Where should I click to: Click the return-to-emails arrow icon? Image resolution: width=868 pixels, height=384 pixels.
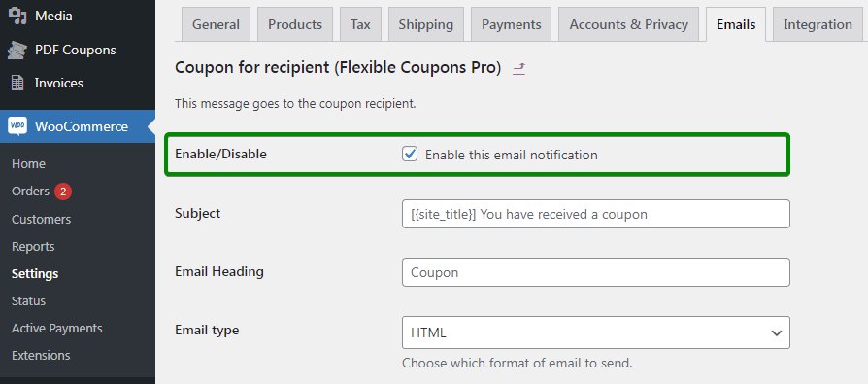point(518,68)
